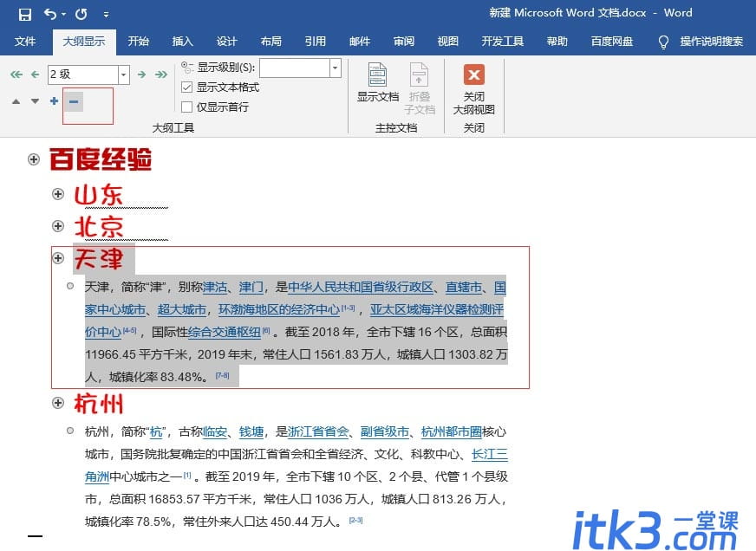Switch to the 百度网盘 tab
The width and height of the screenshot is (756, 551).
[612, 42]
